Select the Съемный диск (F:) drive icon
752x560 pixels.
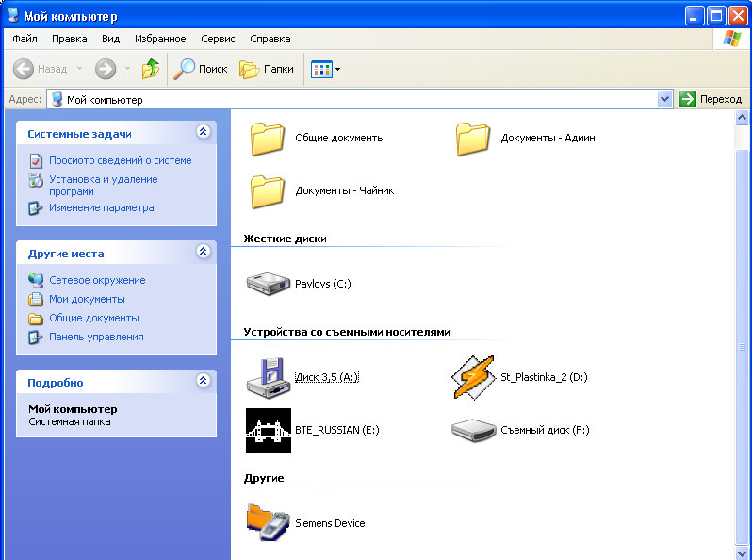(x=473, y=431)
